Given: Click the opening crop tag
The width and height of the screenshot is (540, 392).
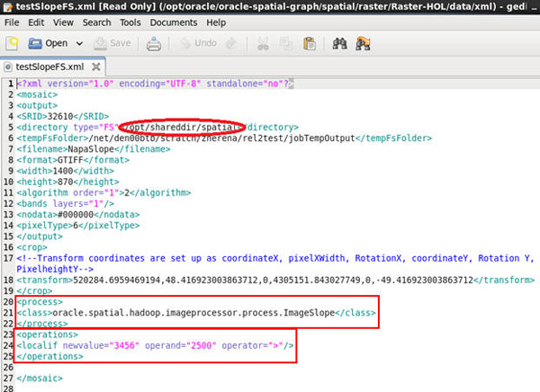Looking at the screenshot, I should click(32, 247).
